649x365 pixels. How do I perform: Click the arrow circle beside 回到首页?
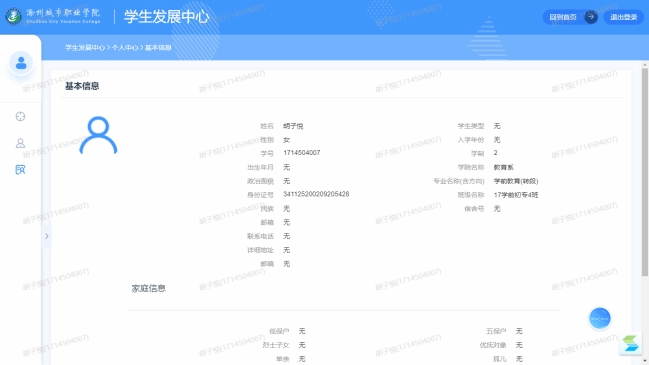coord(591,17)
